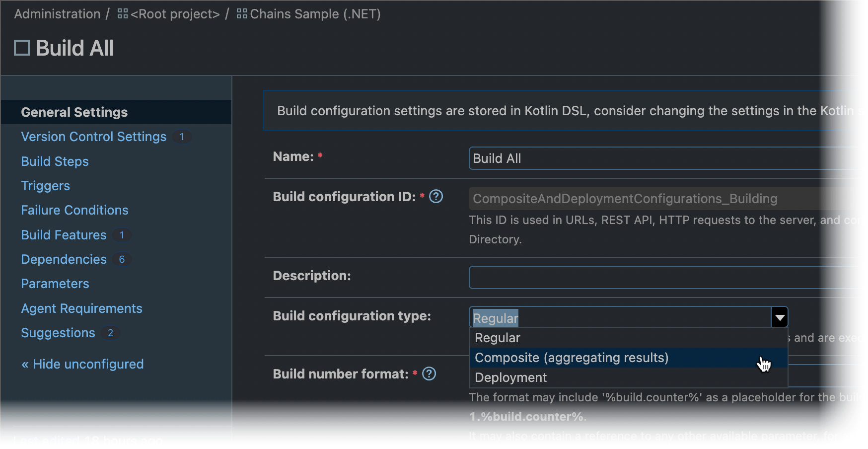Viewport: 868px width, 449px height.
Task: Select Composite (aggregating results) option
Action: coord(571,357)
